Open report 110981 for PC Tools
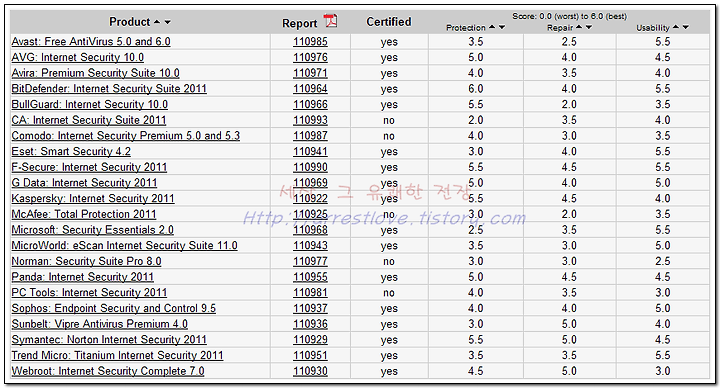The image size is (720, 388). (x=310, y=292)
